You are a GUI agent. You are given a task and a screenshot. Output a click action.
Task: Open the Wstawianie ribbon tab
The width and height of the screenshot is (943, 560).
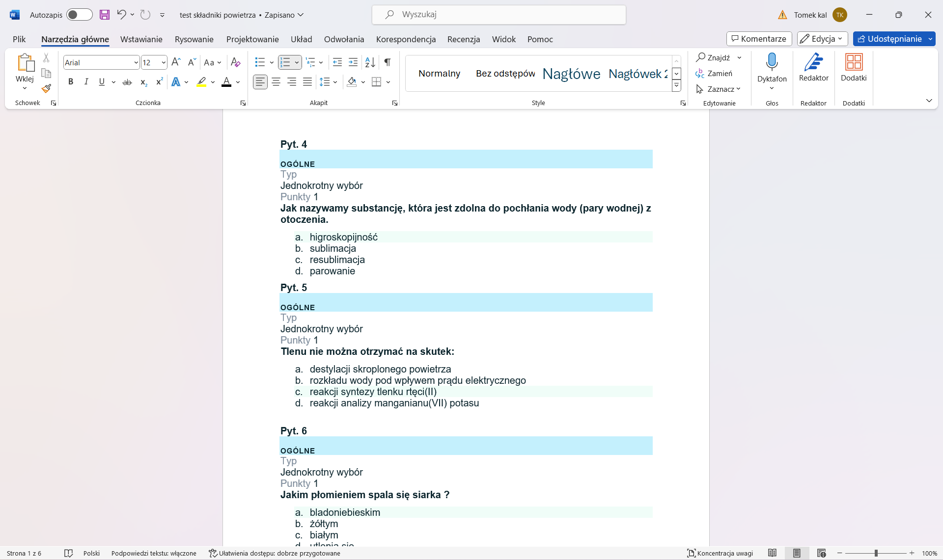pyautogui.click(x=141, y=39)
